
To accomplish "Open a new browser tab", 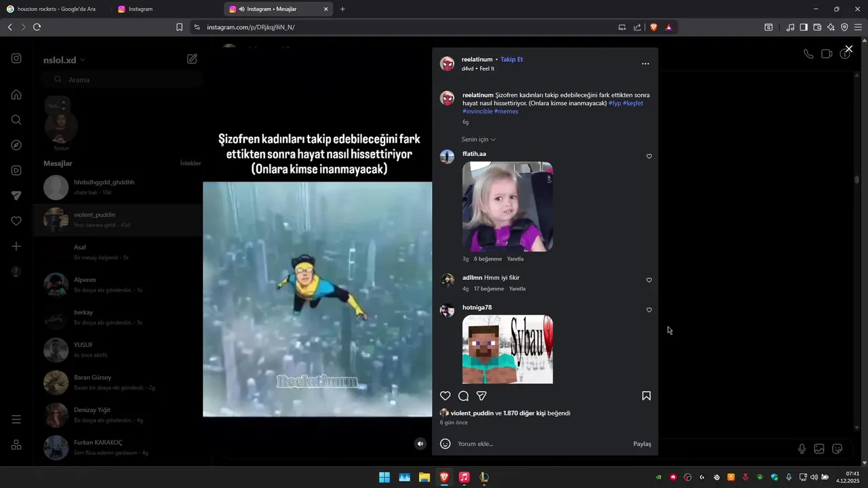I will pos(342,9).
